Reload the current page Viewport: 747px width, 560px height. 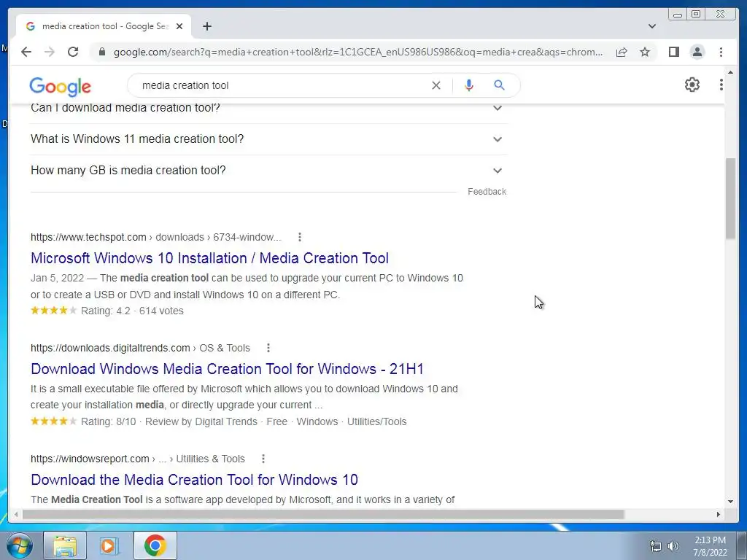pos(73,52)
